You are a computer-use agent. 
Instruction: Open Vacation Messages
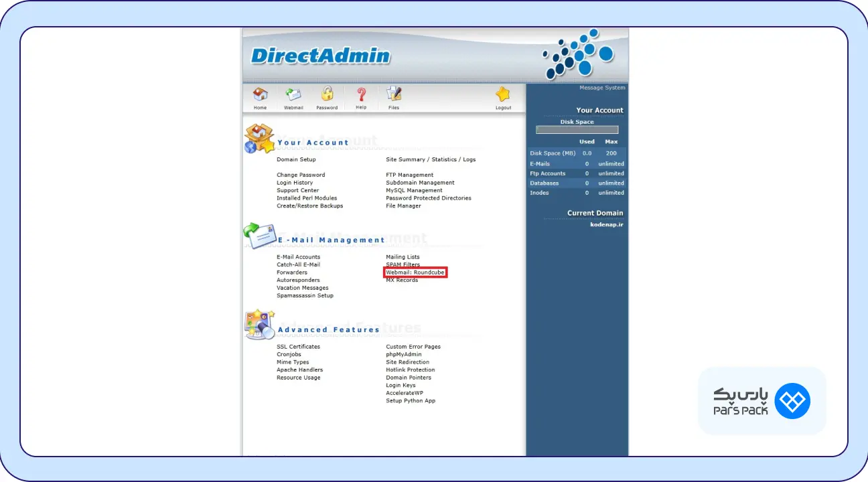pos(303,288)
